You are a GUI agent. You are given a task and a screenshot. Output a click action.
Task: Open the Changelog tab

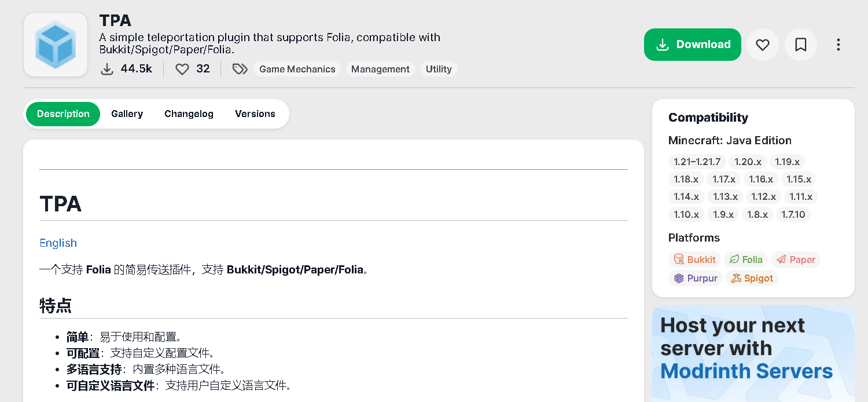pos(189,114)
